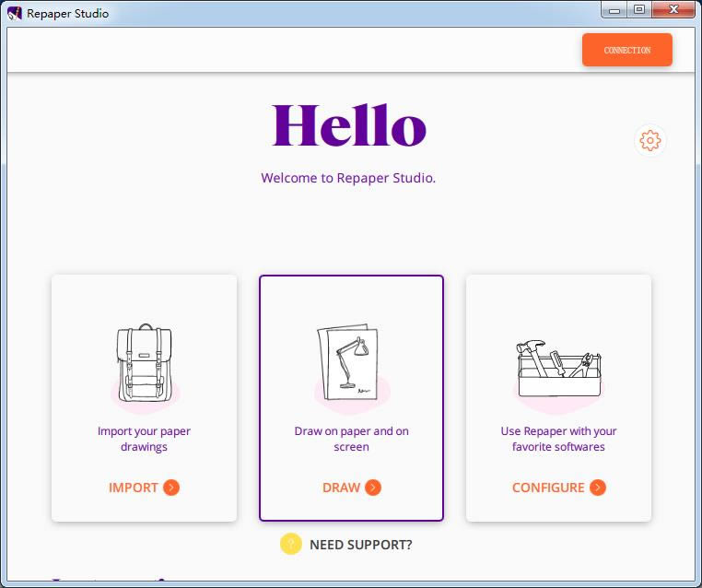The width and height of the screenshot is (702, 588).
Task: Click the orange arrow next to IMPORT
Action: point(171,488)
